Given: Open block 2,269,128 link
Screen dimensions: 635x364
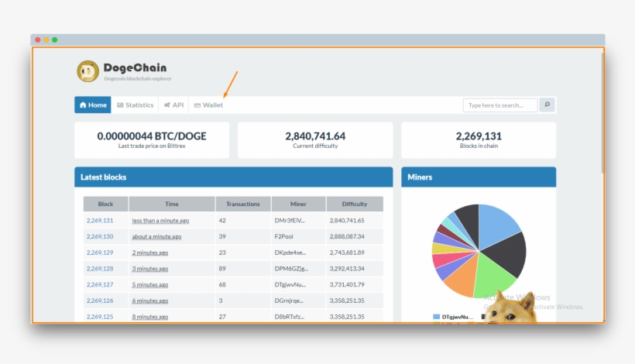Looking at the screenshot, I should tap(100, 269).
